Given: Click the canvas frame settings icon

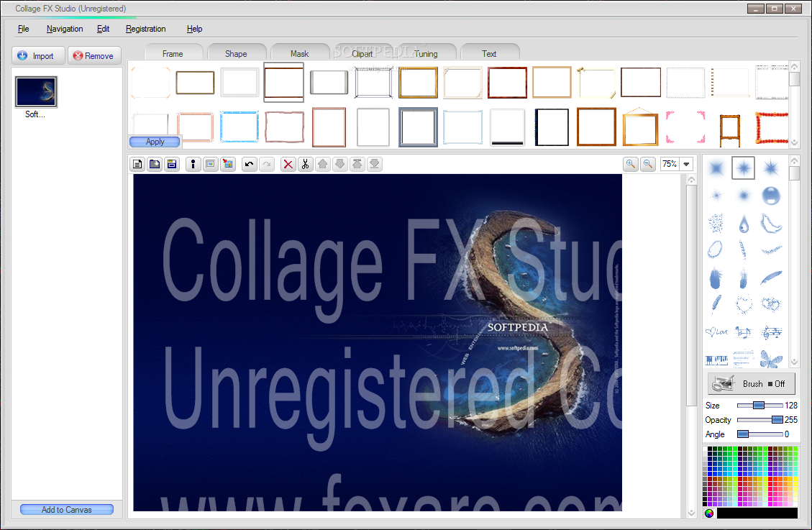Looking at the screenshot, I should coord(210,164).
